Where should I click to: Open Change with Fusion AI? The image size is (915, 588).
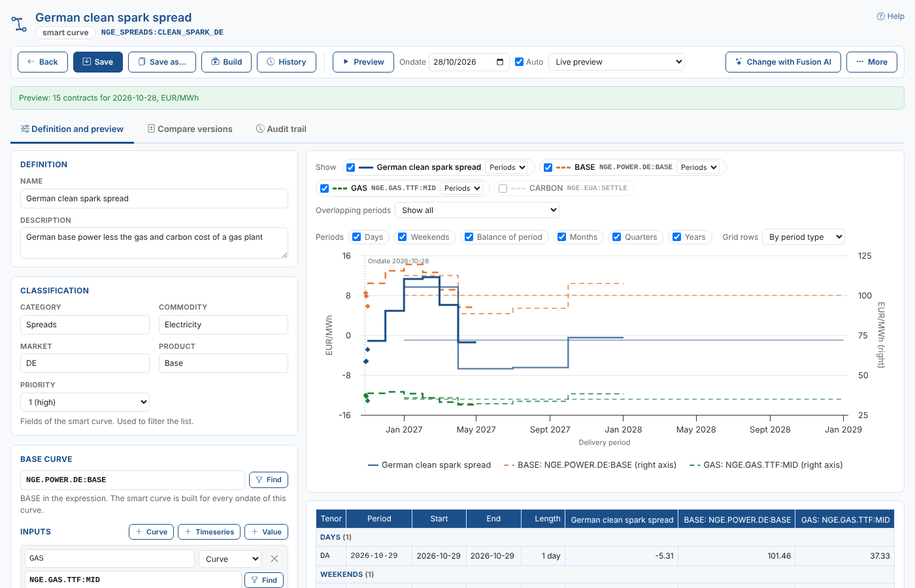coord(783,62)
